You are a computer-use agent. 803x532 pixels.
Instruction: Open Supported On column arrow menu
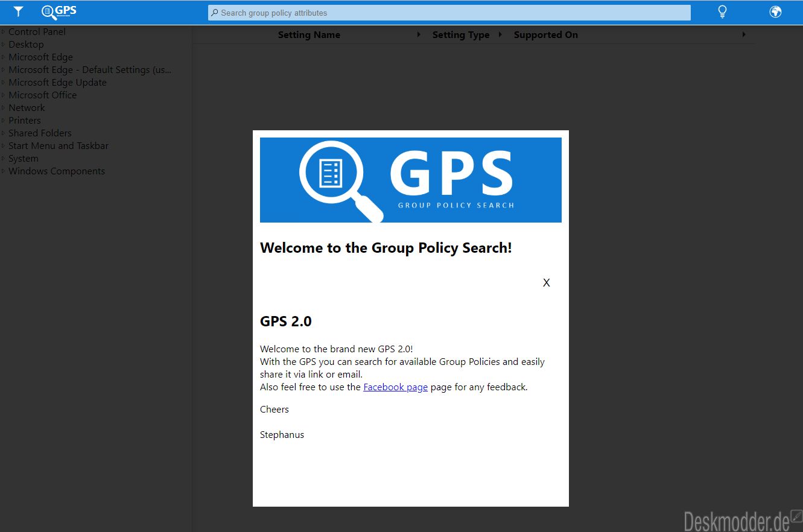pos(744,35)
